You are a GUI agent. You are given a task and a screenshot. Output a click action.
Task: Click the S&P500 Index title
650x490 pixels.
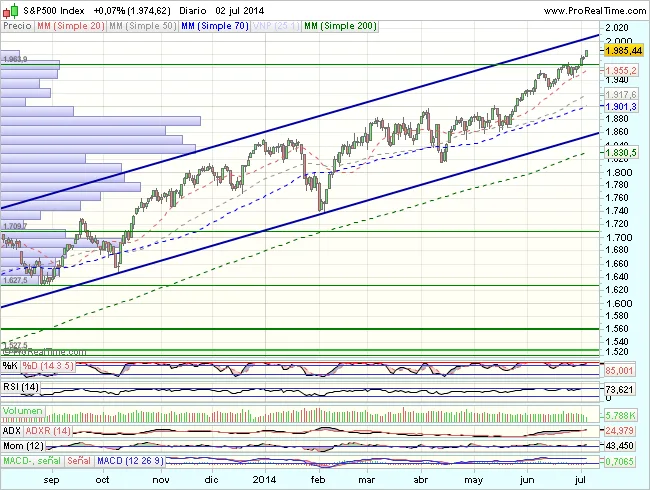click(x=54, y=11)
